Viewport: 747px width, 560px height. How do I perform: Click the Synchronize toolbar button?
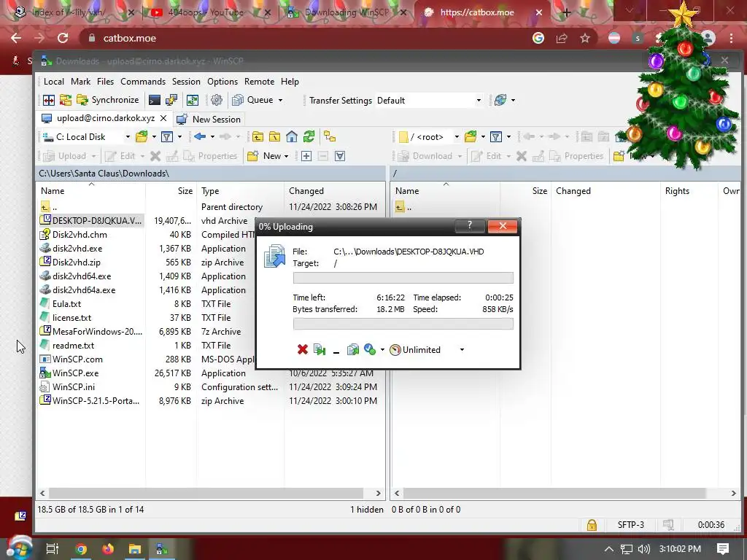(108, 100)
